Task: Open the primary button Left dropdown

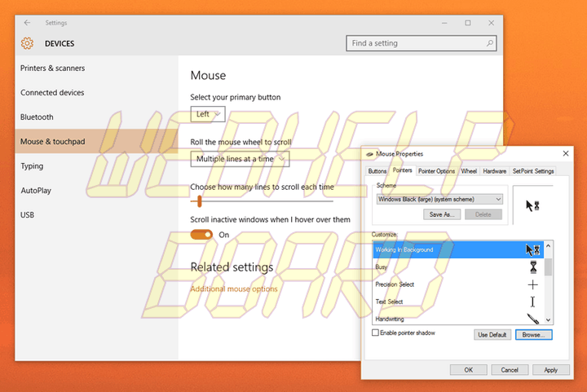Action: pos(208,114)
